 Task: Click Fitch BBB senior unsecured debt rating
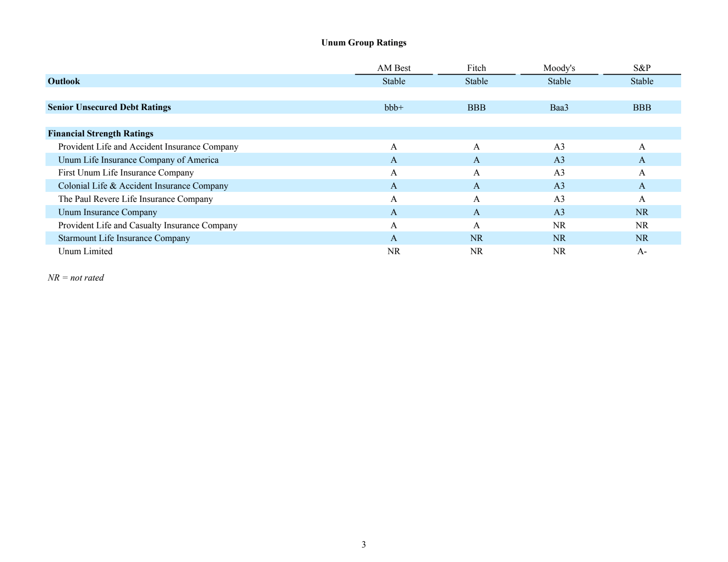click(x=476, y=107)
